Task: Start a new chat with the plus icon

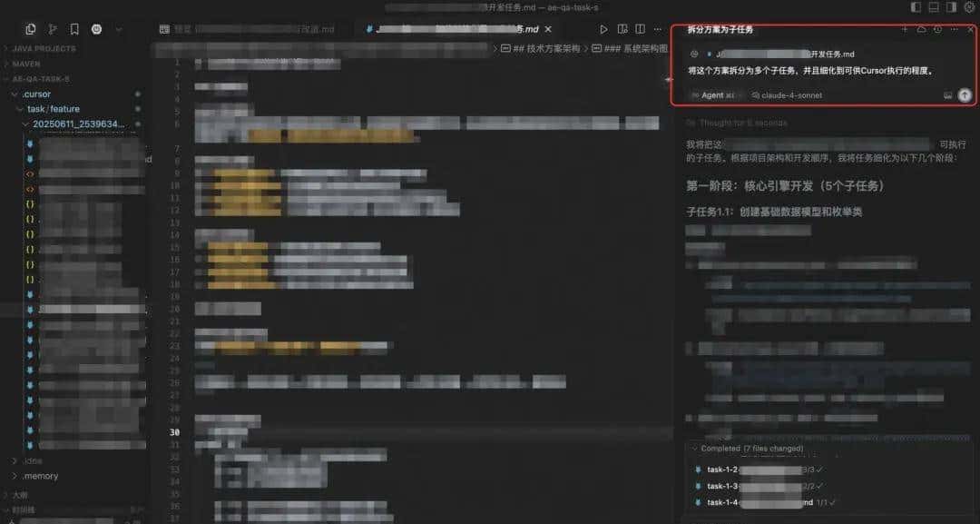Action: click(x=905, y=29)
